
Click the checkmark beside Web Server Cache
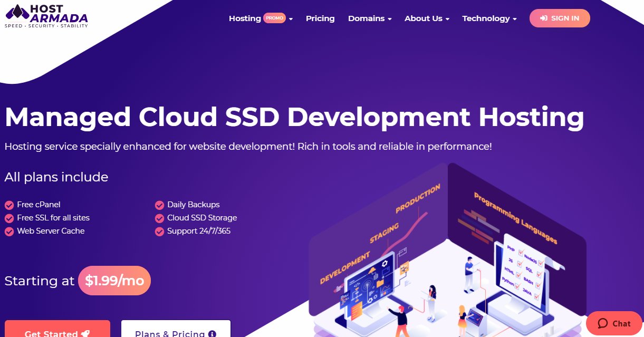(9, 231)
